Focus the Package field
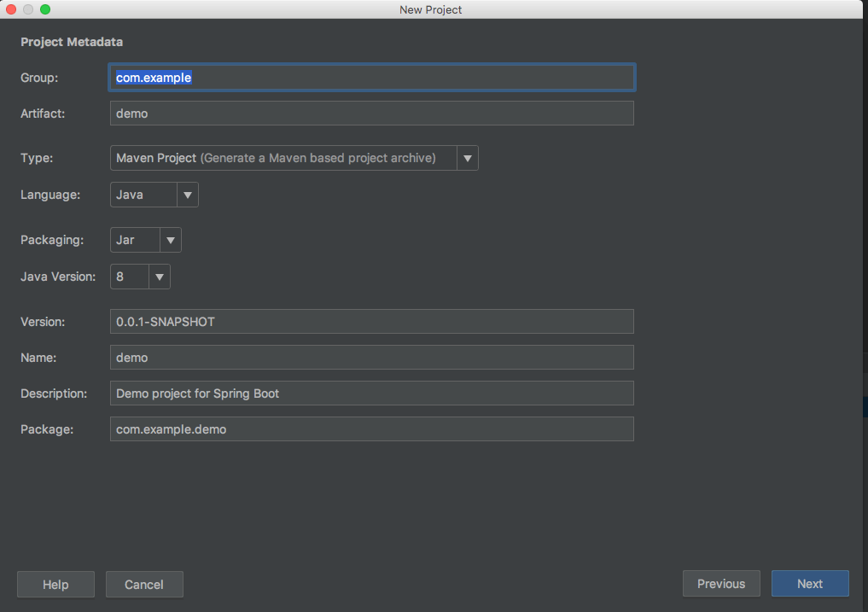868x612 pixels. 371,429
